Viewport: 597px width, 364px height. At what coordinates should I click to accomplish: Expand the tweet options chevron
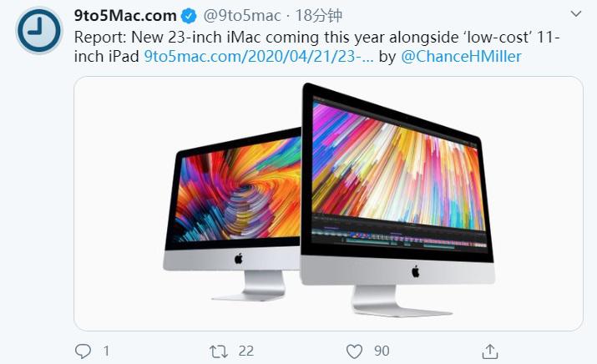(x=576, y=14)
